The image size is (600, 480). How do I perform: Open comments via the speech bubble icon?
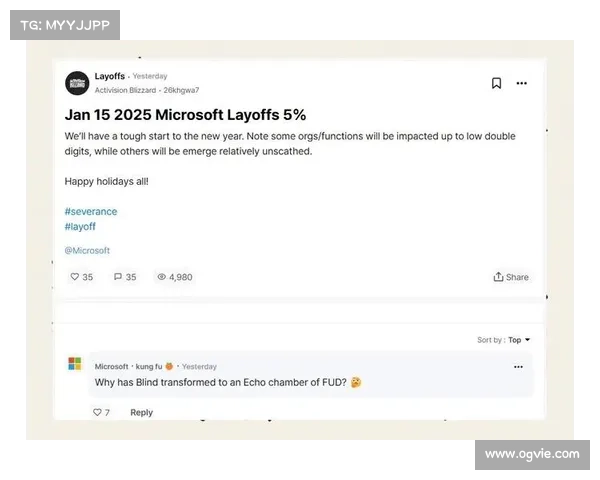pos(118,276)
